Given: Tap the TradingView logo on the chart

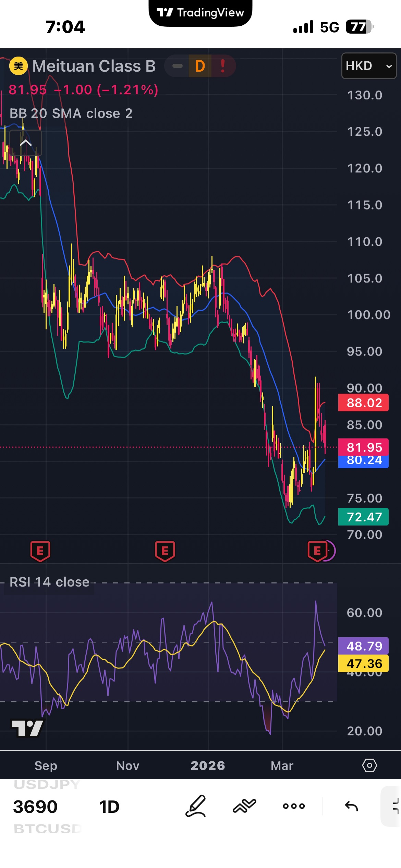Looking at the screenshot, I should 27,728.
